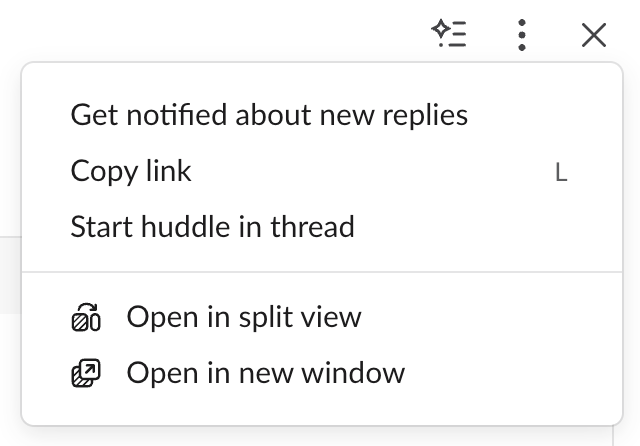Click the split view icon in the menu
The width and height of the screenshot is (640, 446).
click(x=87, y=318)
